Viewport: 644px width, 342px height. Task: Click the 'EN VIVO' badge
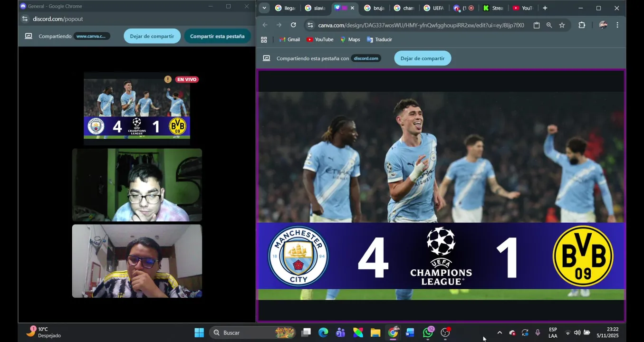click(187, 79)
